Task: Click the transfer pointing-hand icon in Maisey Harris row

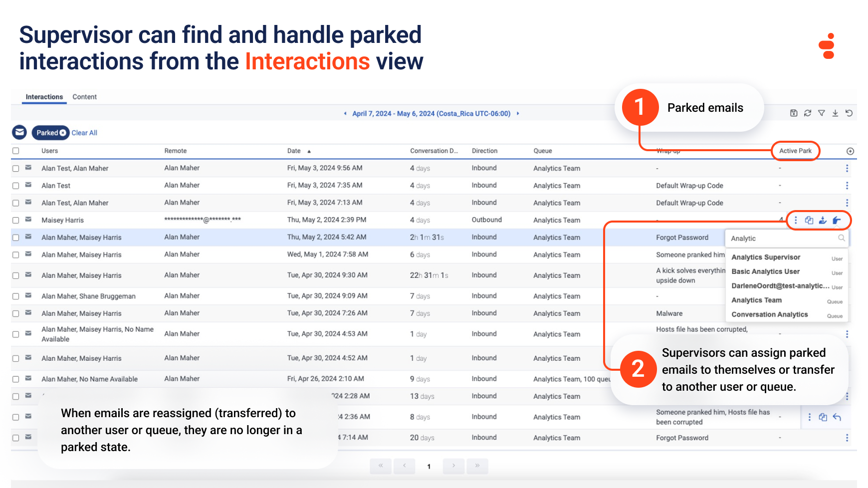Action: pos(837,220)
